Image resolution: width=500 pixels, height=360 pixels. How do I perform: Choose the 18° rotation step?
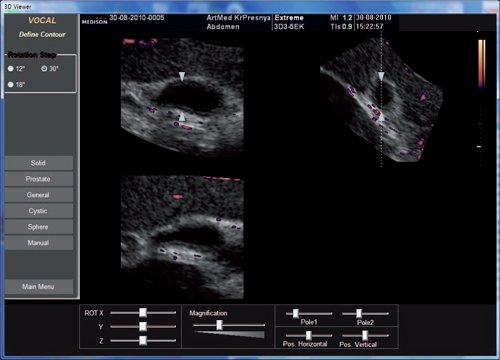point(11,85)
